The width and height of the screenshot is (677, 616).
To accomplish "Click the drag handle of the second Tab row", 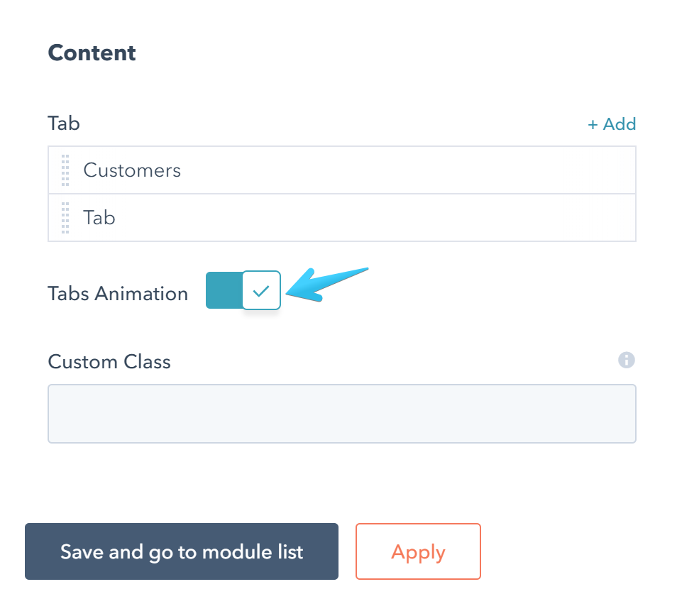I will (65, 218).
